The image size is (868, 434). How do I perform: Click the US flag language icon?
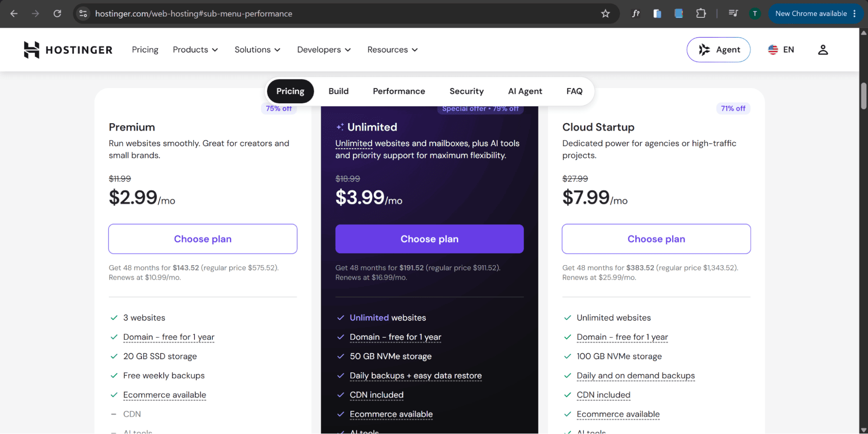[773, 50]
